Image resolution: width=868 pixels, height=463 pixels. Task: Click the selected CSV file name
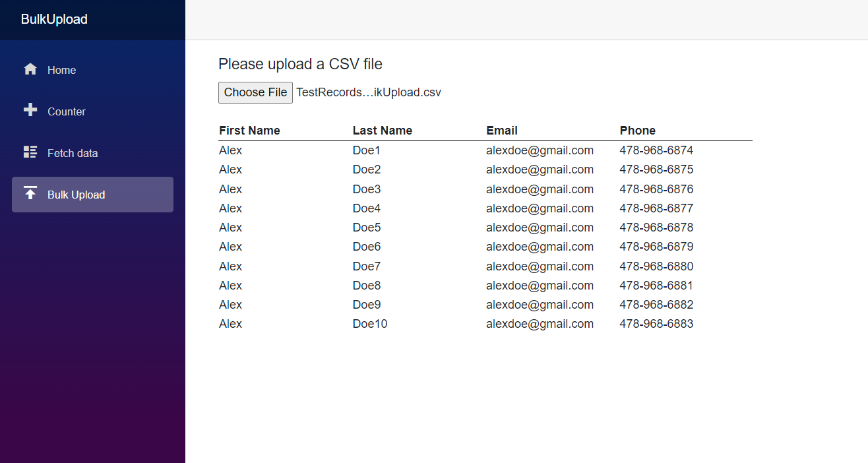click(369, 92)
